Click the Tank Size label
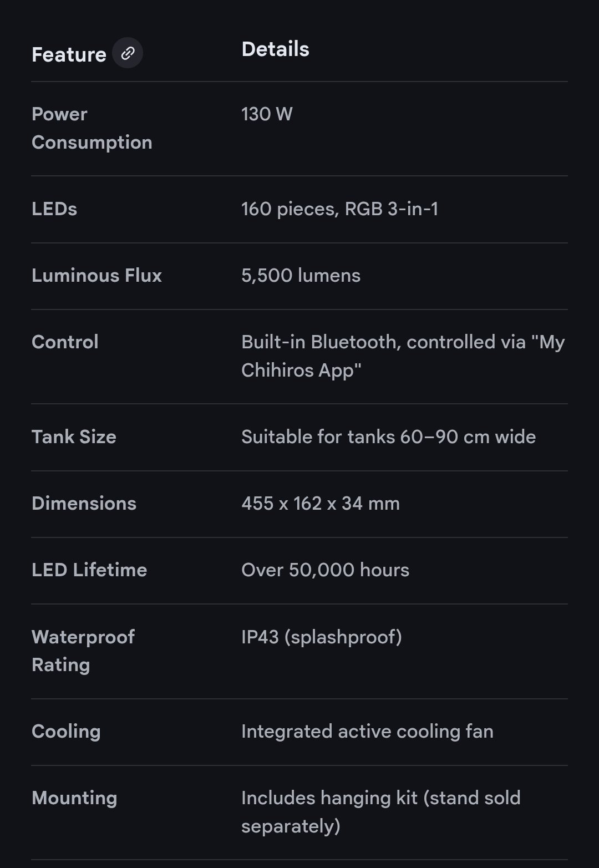Screen dimensions: 599x868 [x=74, y=437]
